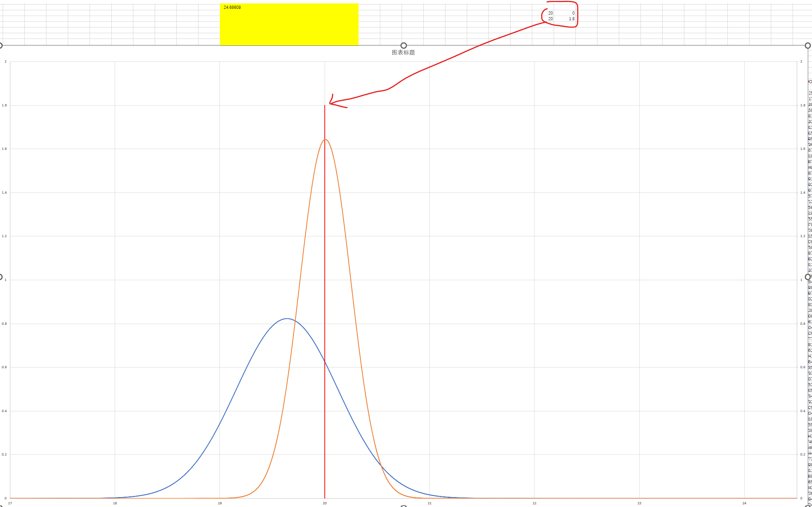The width and height of the screenshot is (812, 507).
Task: Click the chart's top-left corner handle
Action: click(x=1, y=46)
